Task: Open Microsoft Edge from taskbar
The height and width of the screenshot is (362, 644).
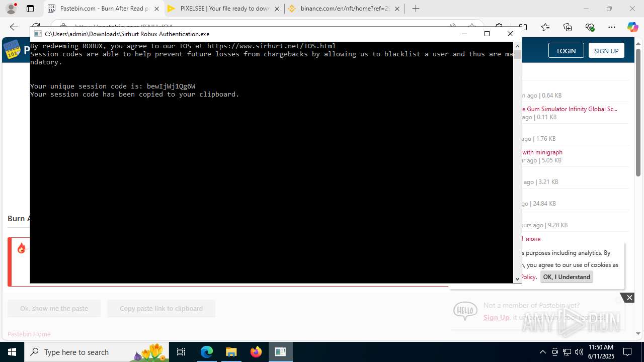Action: pos(207,352)
